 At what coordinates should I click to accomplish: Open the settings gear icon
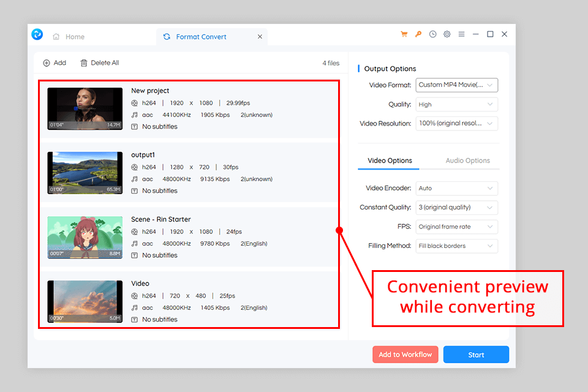pyautogui.click(x=447, y=34)
